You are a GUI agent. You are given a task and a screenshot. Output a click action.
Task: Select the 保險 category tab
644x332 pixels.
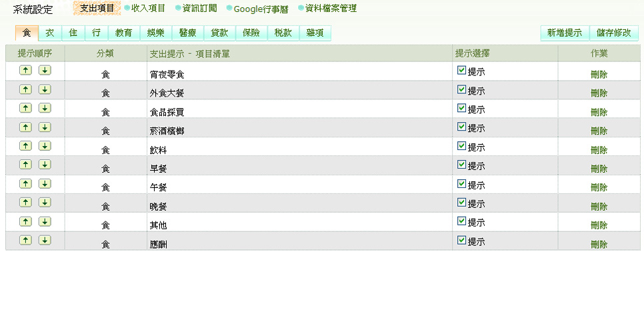tap(251, 33)
